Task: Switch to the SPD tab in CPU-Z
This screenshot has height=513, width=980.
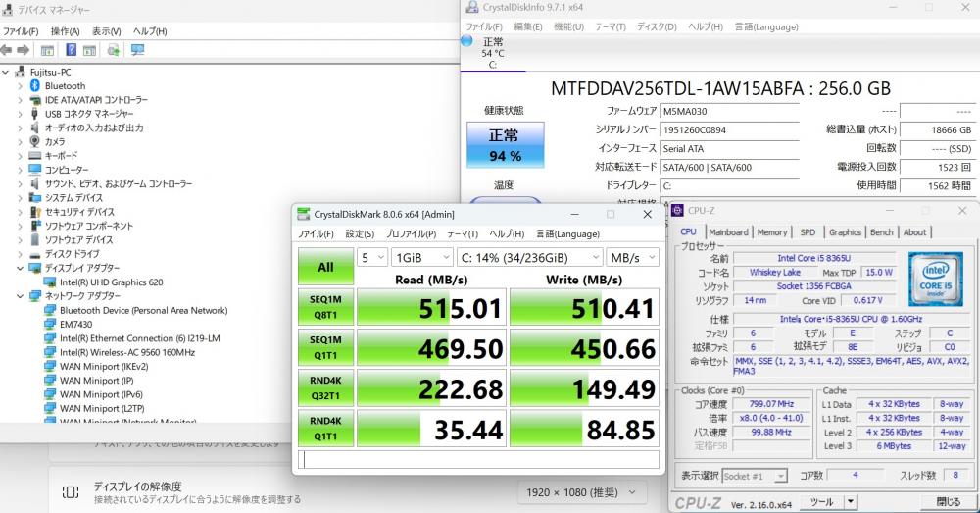Action: coord(808,232)
